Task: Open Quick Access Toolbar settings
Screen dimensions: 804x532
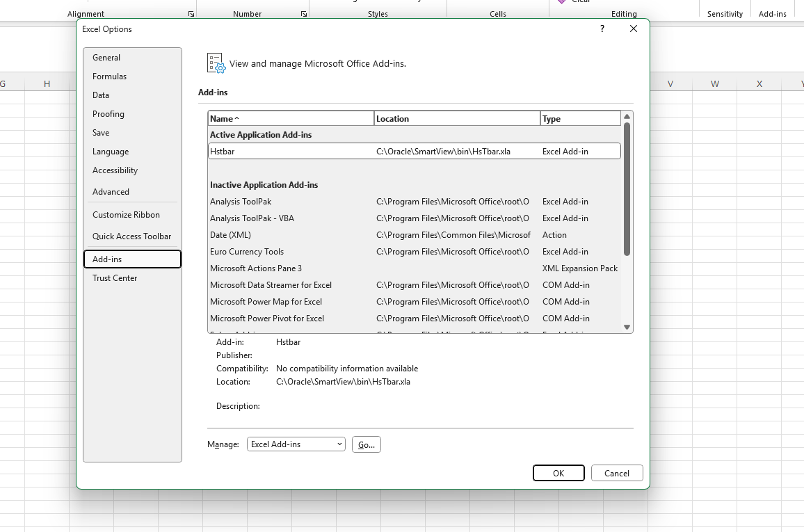Action: pyautogui.click(x=132, y=236)
